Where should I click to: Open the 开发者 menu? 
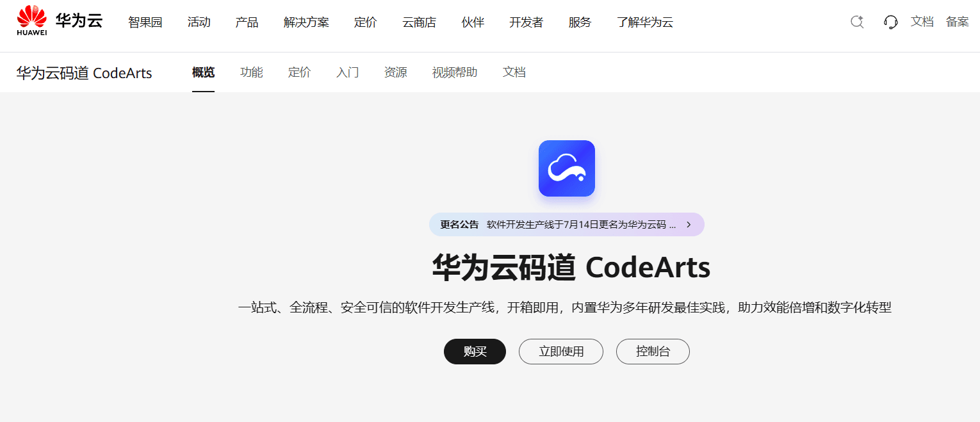pos(527,22)
